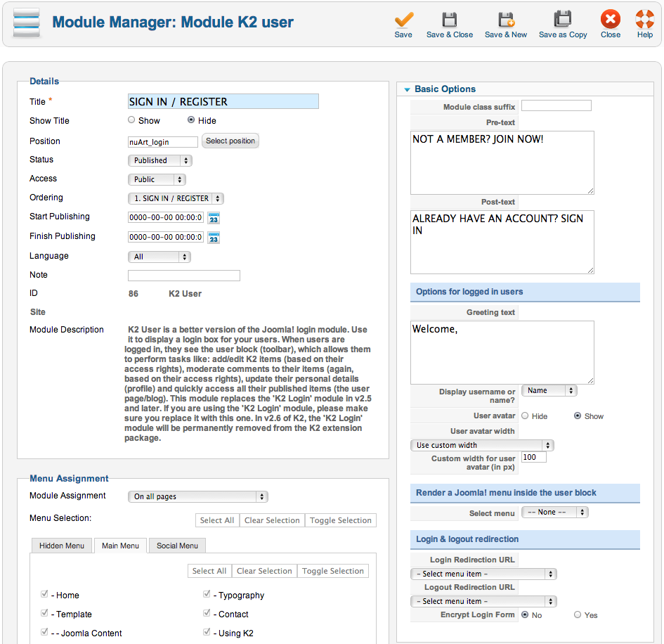
Task: Click Main Menu tab's Toggle Selection button
Action: click(x=333, y=571)
